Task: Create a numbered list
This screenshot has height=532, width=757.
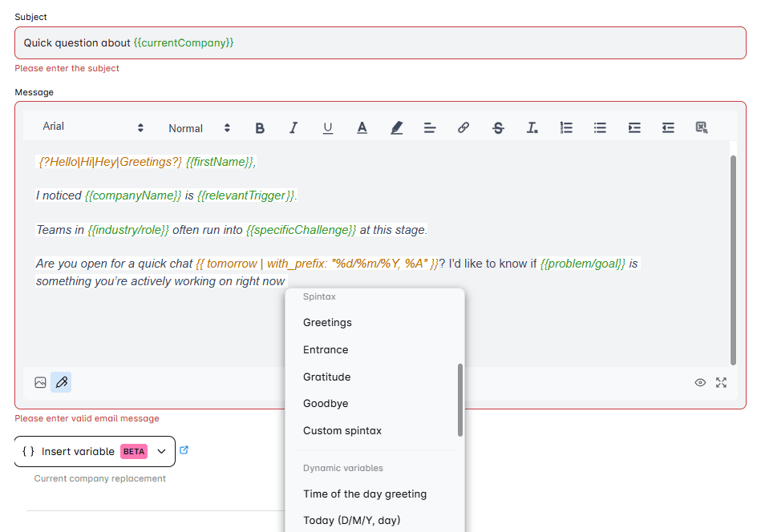Action: pos(566,127)
